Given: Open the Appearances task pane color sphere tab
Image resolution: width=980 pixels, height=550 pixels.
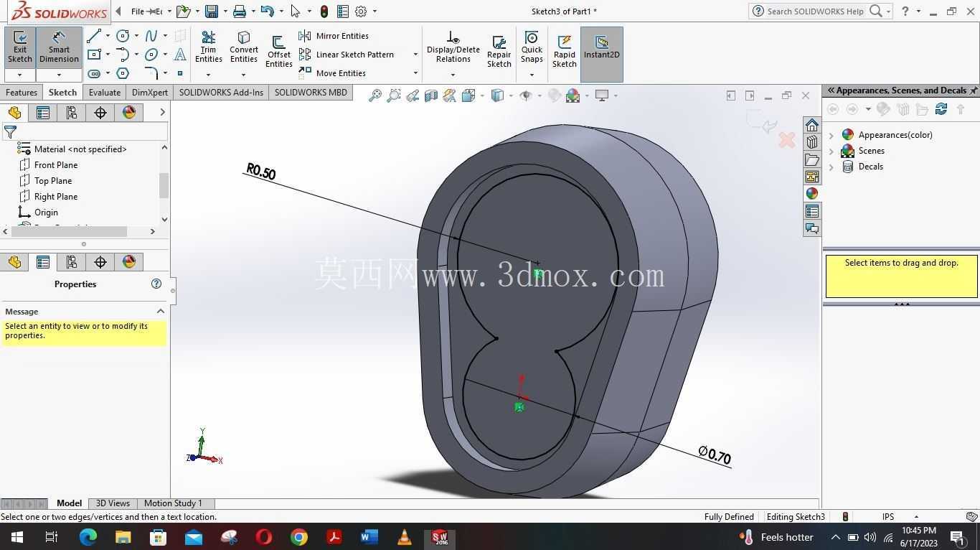Looking at the screenshot, I should tap(811, 194).
